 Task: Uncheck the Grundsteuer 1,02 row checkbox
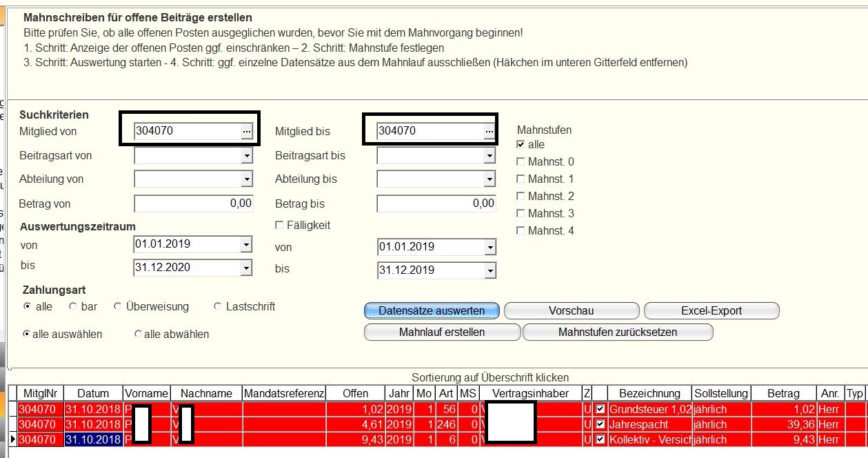[x=600, y=409]
